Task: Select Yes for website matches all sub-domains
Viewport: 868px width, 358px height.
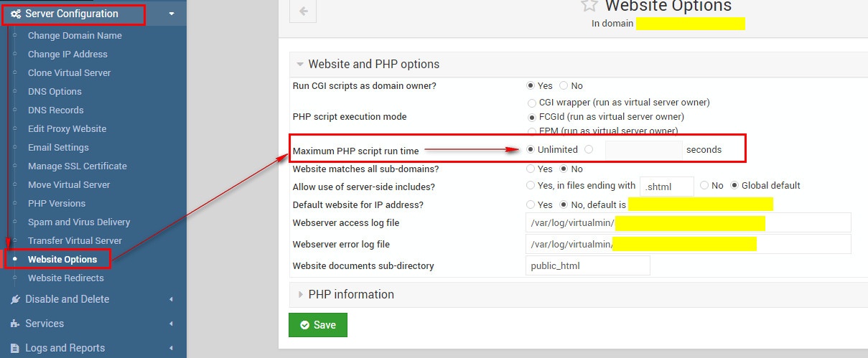Action: [x=531, y=169]
